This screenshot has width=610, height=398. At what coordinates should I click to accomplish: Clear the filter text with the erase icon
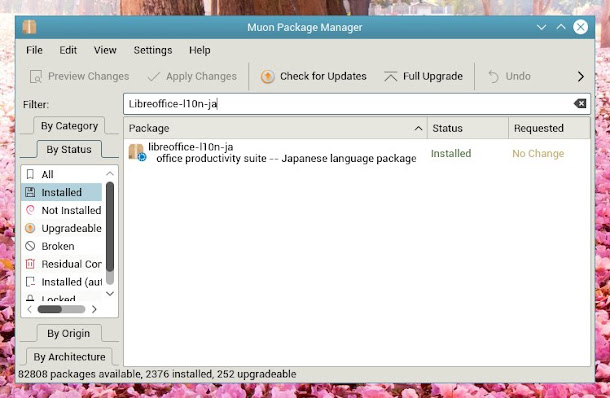580,103
